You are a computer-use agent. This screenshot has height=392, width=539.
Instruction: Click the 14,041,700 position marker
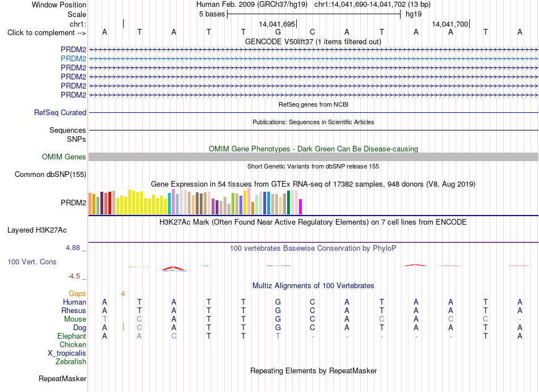pyautogui.click(x=450, y=24)
